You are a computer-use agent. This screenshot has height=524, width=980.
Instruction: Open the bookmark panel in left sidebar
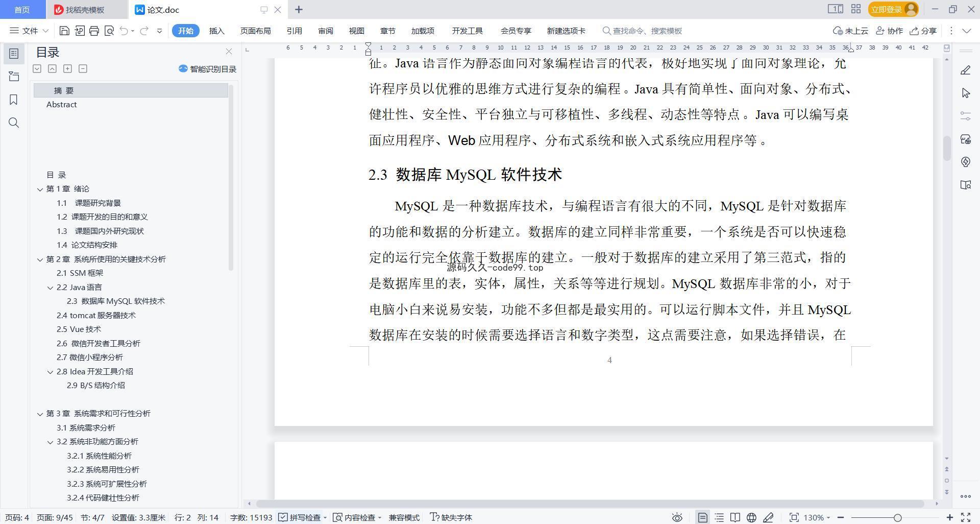click(14, 100)
